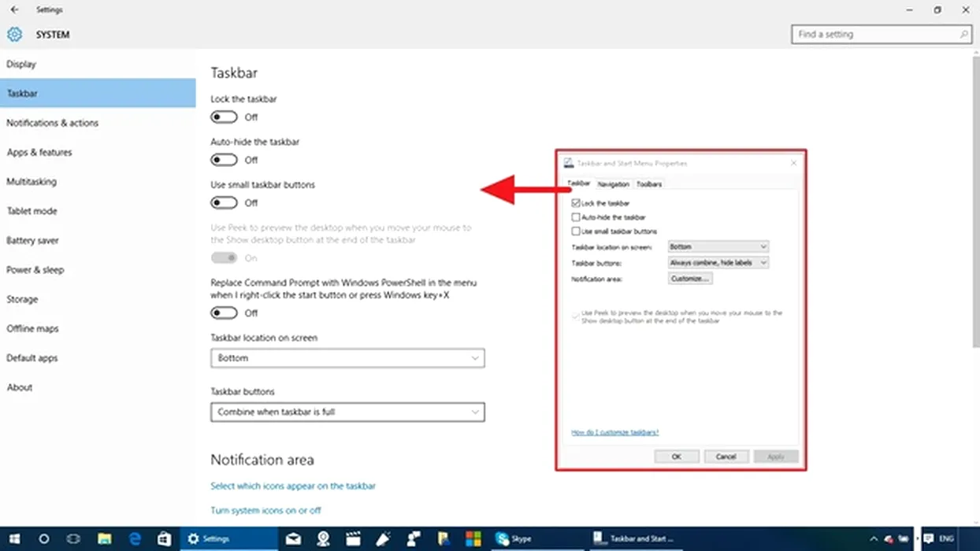980x551 pixels.
Task: Open the Store icon in the taskbar
Action: pyautogui.click(x=164, y=539)
